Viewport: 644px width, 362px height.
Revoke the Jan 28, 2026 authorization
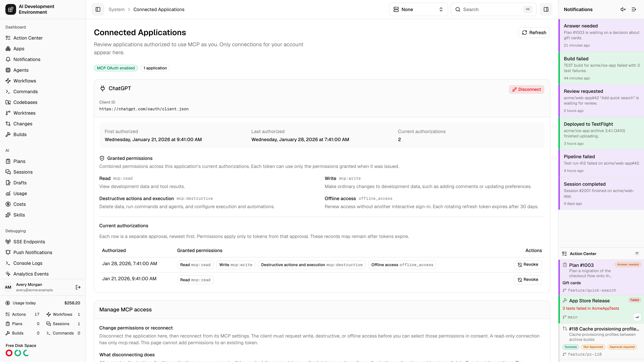tap(528, 265)
